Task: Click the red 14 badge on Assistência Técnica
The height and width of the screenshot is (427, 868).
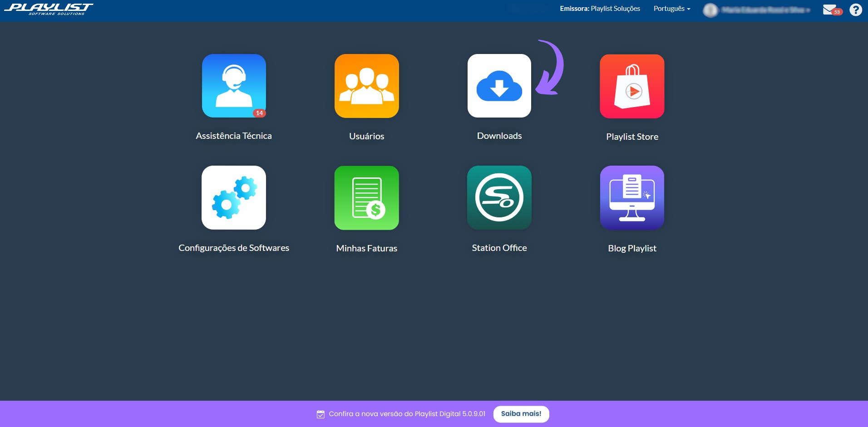Action: [259, 113]
